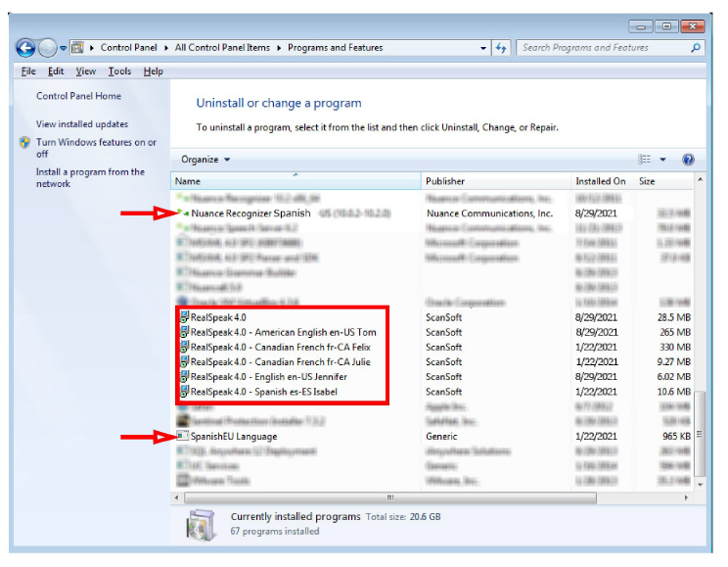Open the Organize dropdown
The image size is (728, 567).
pyautogui.click(x=205, y=160)
